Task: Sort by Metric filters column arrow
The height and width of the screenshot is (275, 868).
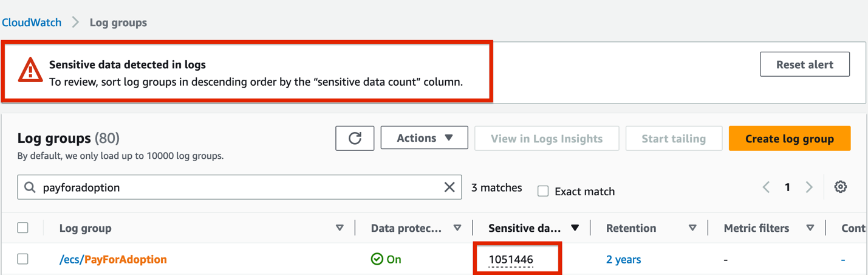Action: tap(810, 228)
